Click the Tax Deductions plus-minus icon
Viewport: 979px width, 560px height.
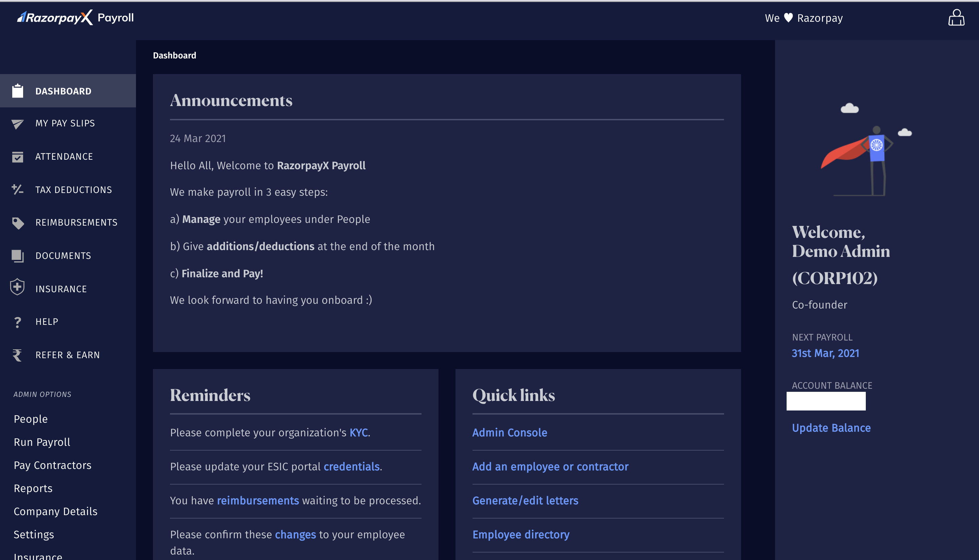click(x=18, y=190)
